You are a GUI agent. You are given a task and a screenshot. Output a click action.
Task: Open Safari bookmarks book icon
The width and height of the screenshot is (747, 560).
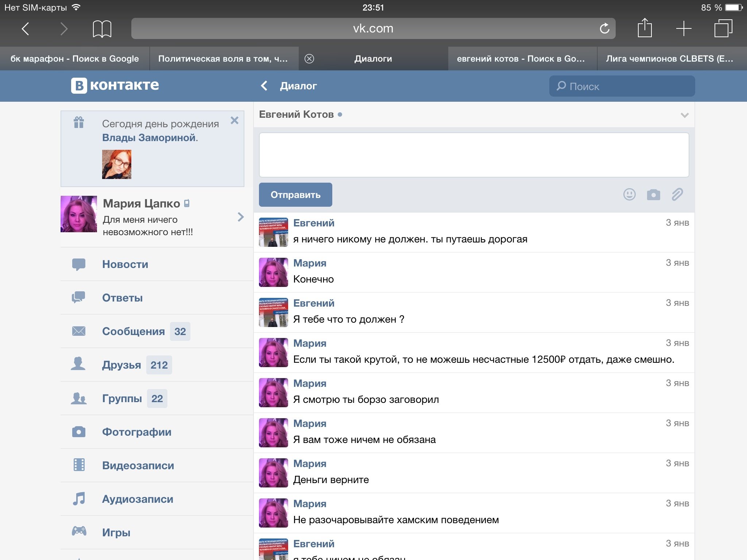click(x=102, y=29)
